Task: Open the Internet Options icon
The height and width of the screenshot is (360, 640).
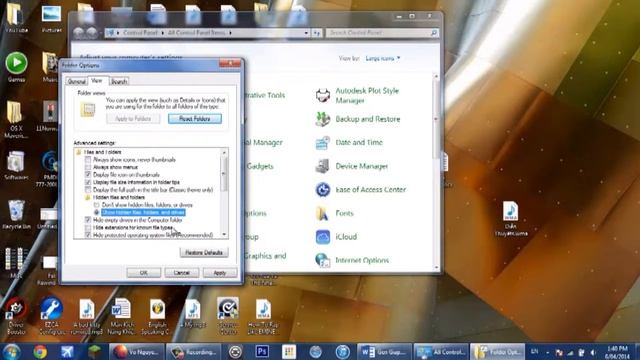Action: coord(323,260)
